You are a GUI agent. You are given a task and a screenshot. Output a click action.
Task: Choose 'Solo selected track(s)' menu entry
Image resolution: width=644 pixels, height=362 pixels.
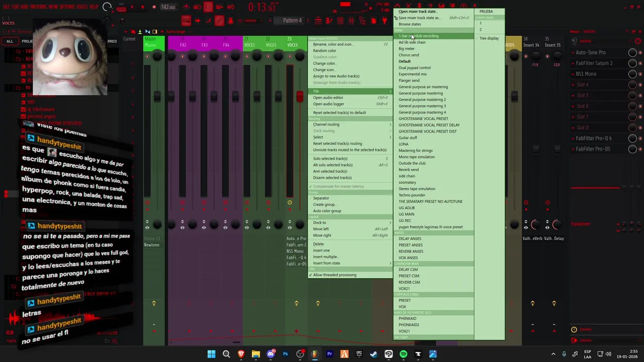point(350,158)
